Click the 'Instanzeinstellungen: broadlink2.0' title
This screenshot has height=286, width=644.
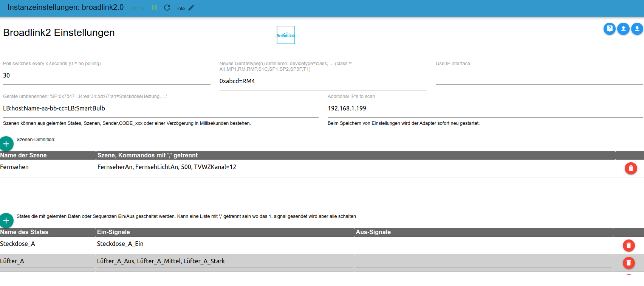[65, 8]
